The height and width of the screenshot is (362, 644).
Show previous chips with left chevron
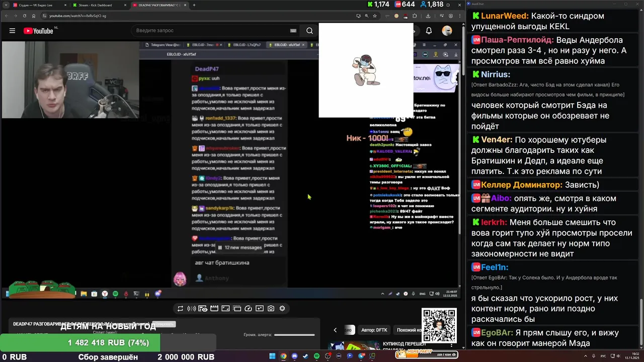(x=335, y=330)
